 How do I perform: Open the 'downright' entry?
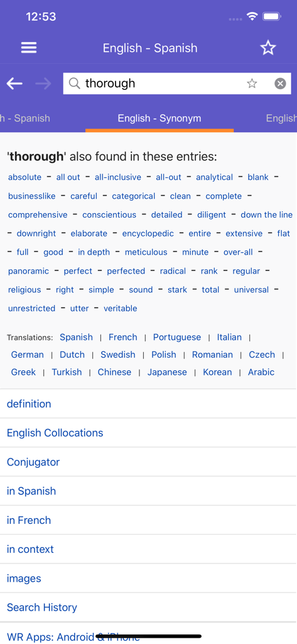pos(36,233)
